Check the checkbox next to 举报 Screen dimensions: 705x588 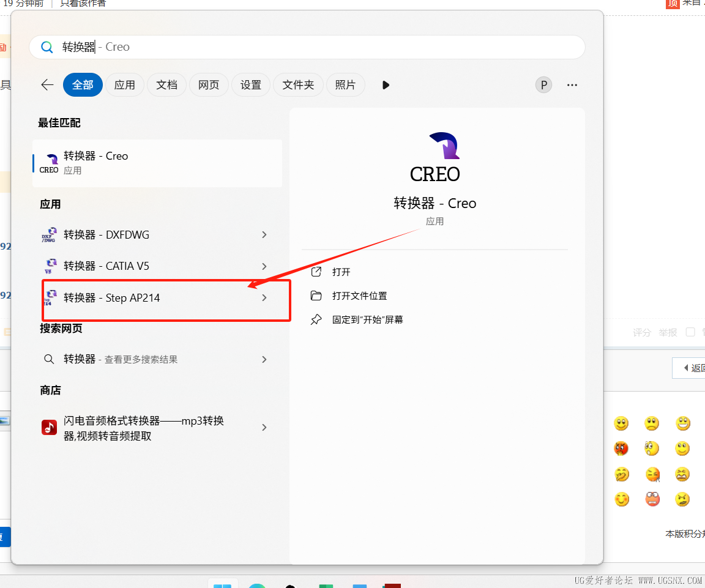pos(690,332)
